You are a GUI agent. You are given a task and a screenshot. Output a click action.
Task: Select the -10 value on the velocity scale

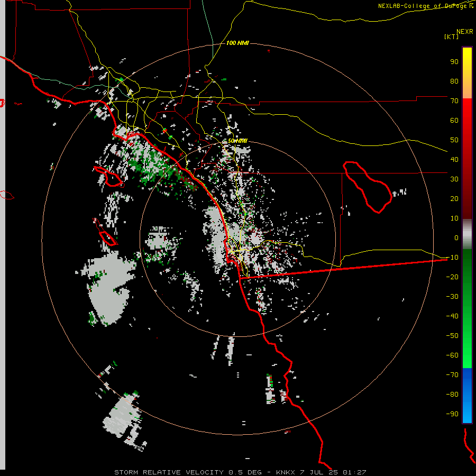pyautogui.click(x=452, y=258)
